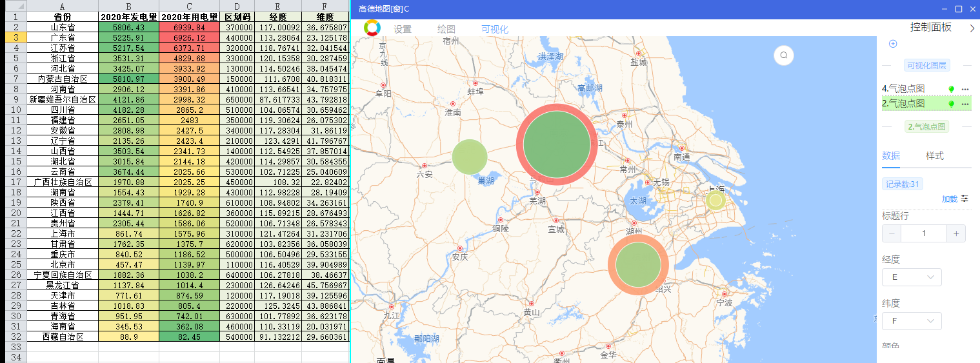Click the 九江 city marker on map
The height and width of the screenshot is (363, 980).
pyautogui.click(x=392, y=308)
